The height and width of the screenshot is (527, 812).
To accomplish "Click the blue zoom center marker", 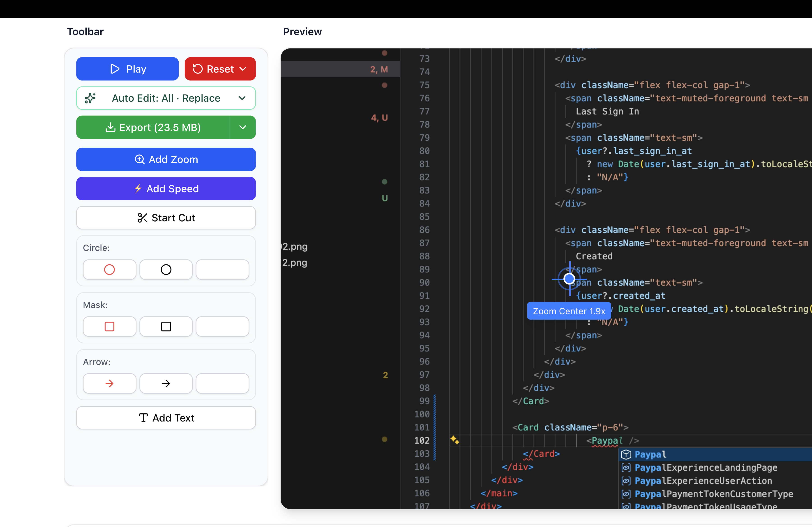I will pyautogui.click(x=569, y=279).
